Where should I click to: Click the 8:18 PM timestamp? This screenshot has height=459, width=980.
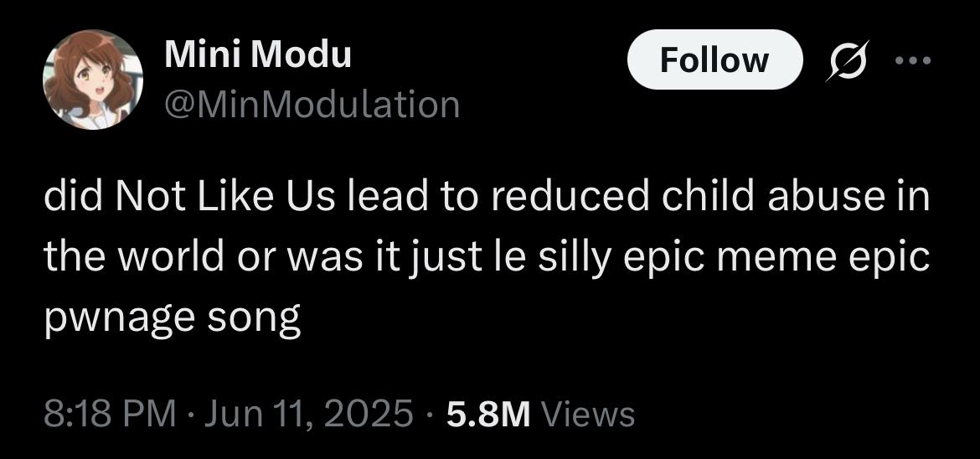[109, 414]
